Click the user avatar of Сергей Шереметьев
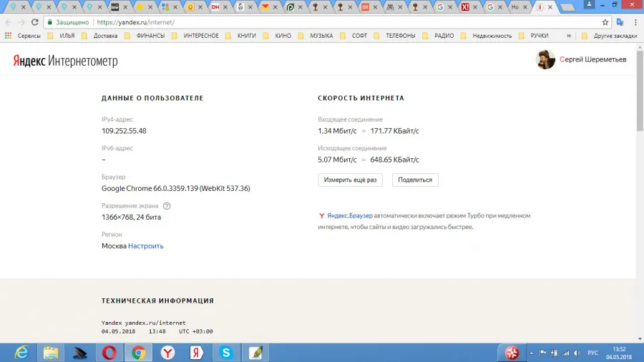644x362 pixels. [545, 59]
